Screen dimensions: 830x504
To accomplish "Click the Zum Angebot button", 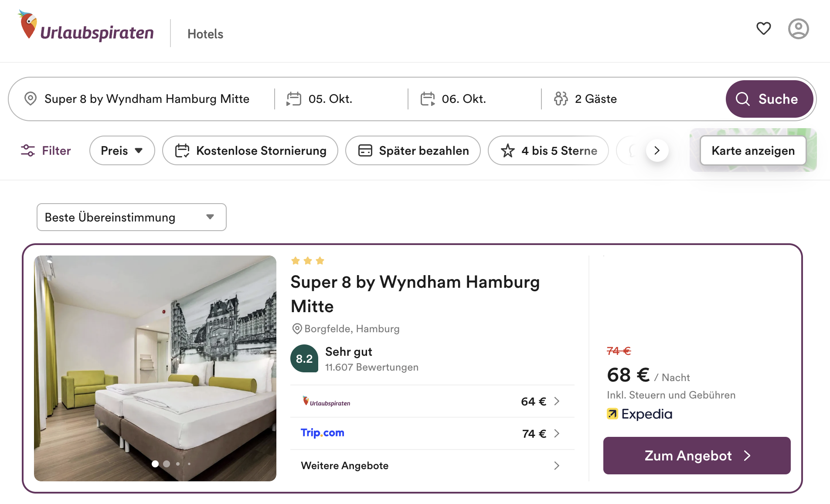I will (697, 456).
